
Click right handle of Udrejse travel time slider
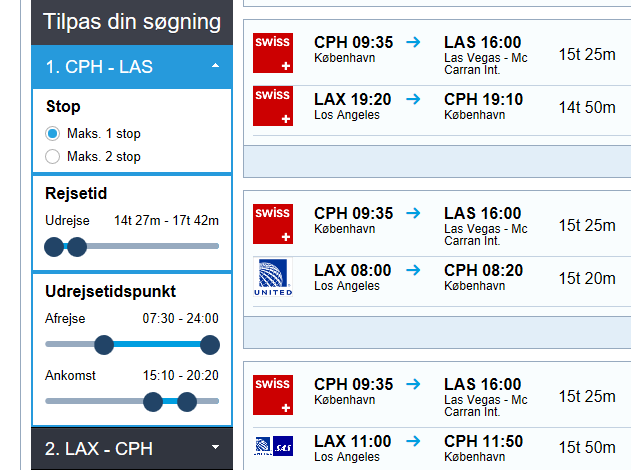click(x=77, y=247)
